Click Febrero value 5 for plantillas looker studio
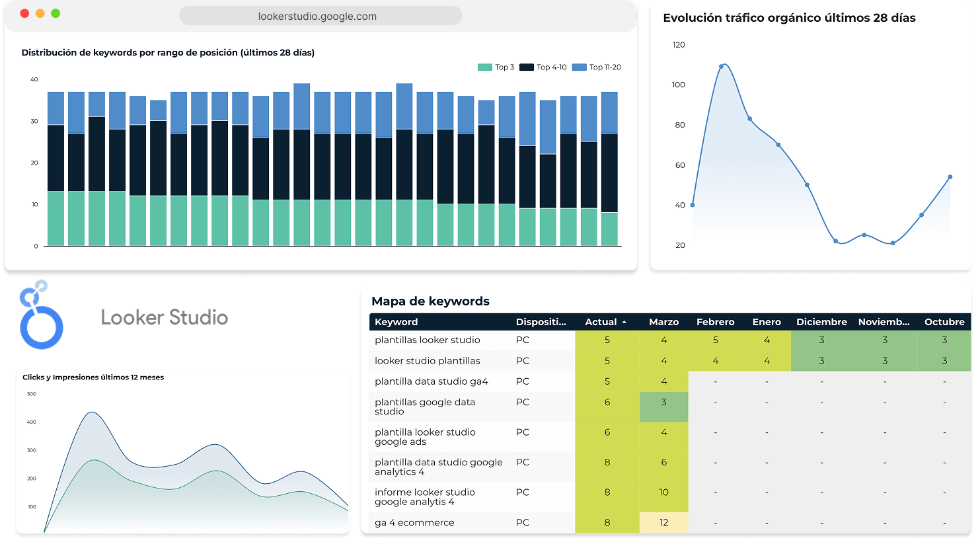 (716, 340)
